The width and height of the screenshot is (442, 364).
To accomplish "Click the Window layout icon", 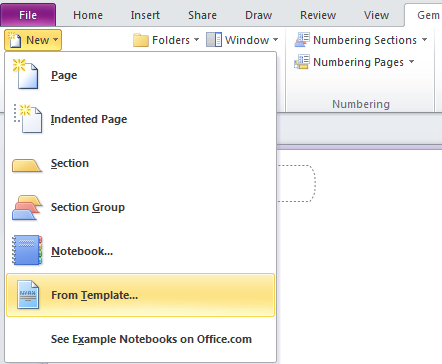I will coord(214,40).
